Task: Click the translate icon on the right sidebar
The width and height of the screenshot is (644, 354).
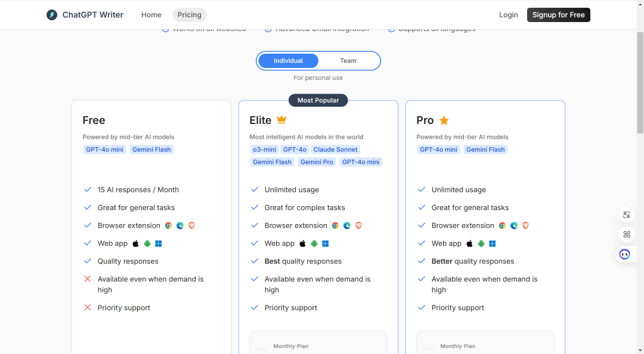Action: [626, 215]
